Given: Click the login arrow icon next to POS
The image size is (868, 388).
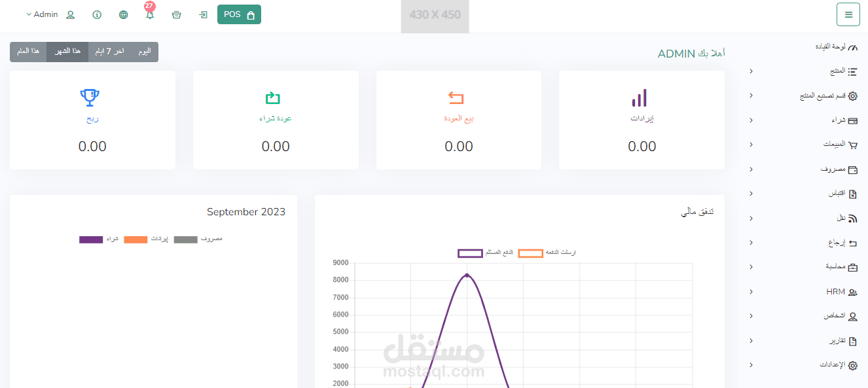Looking at the screenshot, I should coord(204,14).
